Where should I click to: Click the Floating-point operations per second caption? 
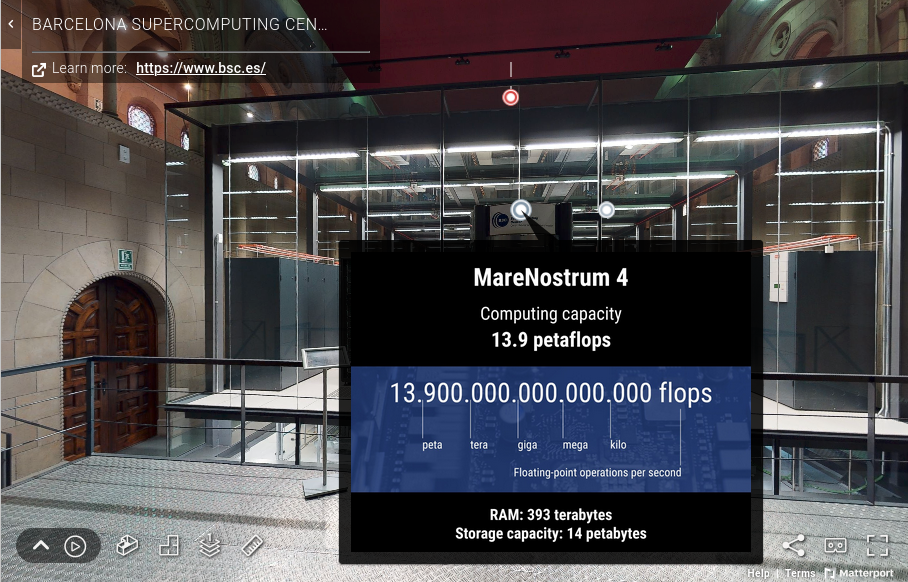point(597,473)
